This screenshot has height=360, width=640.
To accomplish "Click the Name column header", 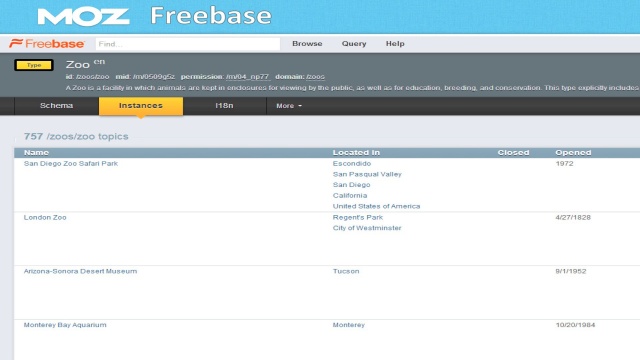I will tap(36, 153).
